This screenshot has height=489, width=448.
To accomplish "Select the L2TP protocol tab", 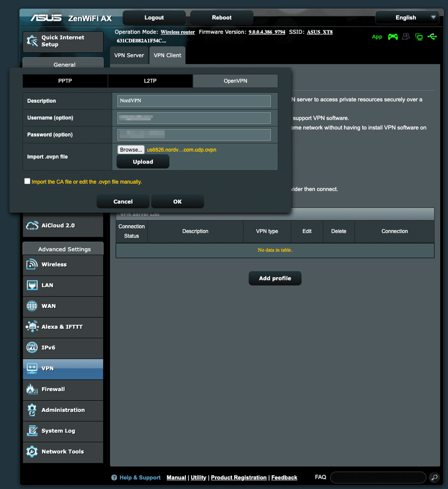I will tap(150, 81).
